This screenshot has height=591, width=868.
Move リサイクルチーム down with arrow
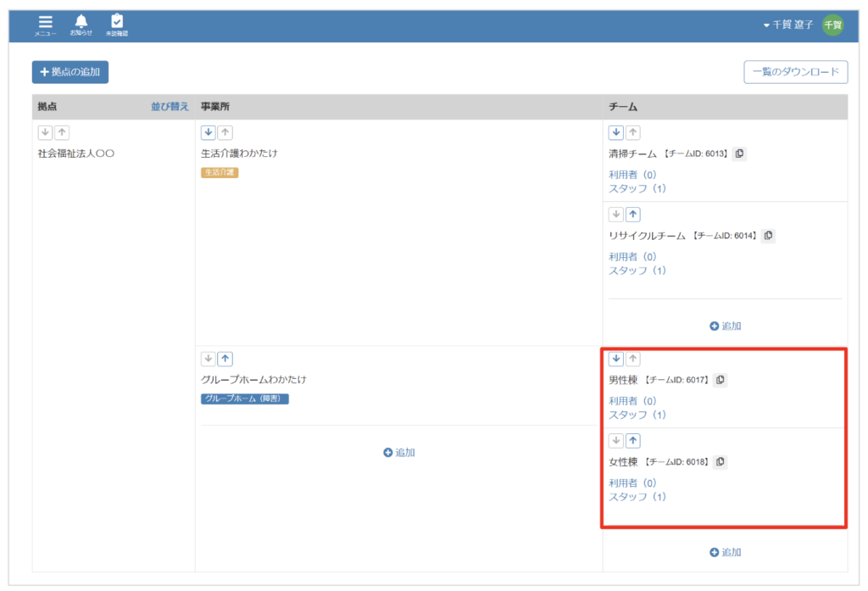tap(616, 215)
